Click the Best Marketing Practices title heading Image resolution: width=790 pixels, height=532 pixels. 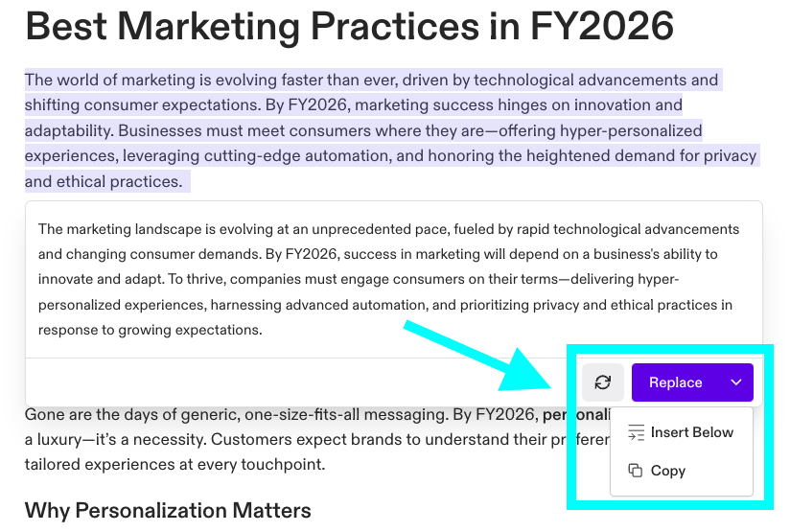pyautogui.click(x=349, y=25)
